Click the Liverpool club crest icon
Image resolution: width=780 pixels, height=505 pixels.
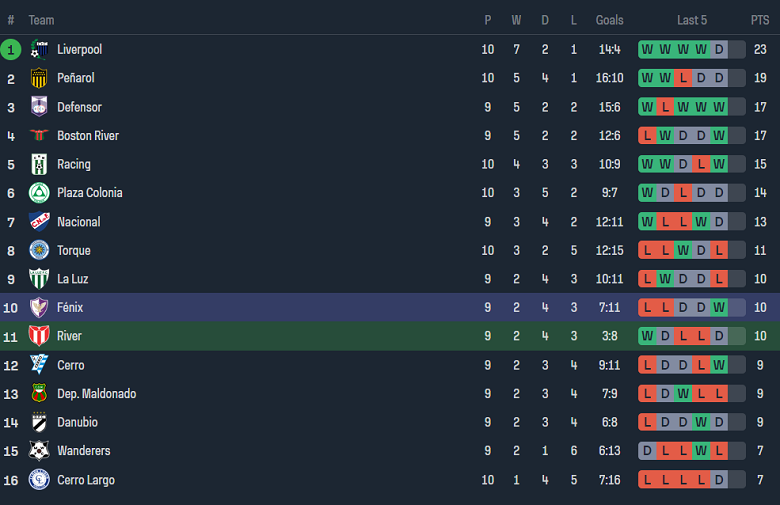pos(39,49)
